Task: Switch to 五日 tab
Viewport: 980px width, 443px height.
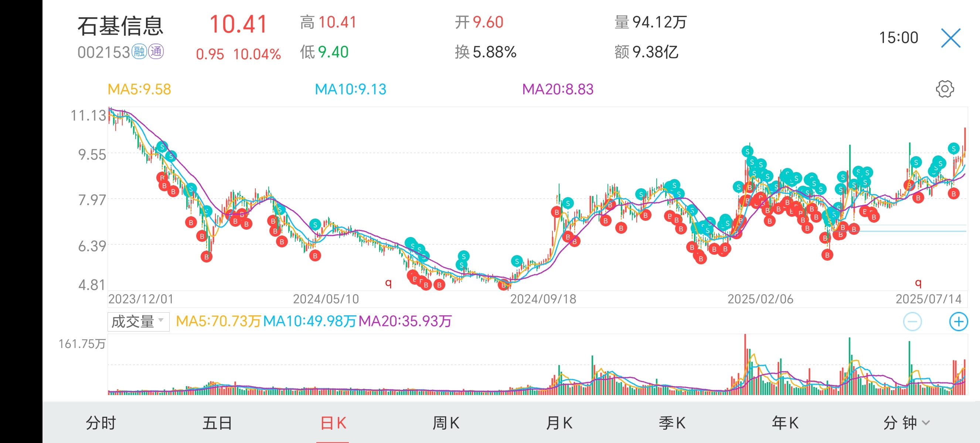Action: pos(217,423)
